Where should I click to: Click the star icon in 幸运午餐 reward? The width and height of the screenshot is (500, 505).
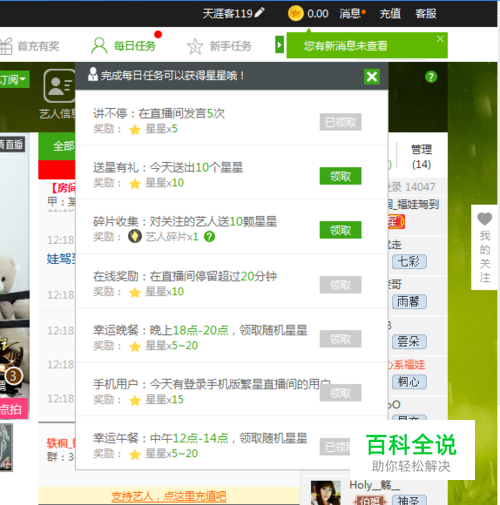135,454
